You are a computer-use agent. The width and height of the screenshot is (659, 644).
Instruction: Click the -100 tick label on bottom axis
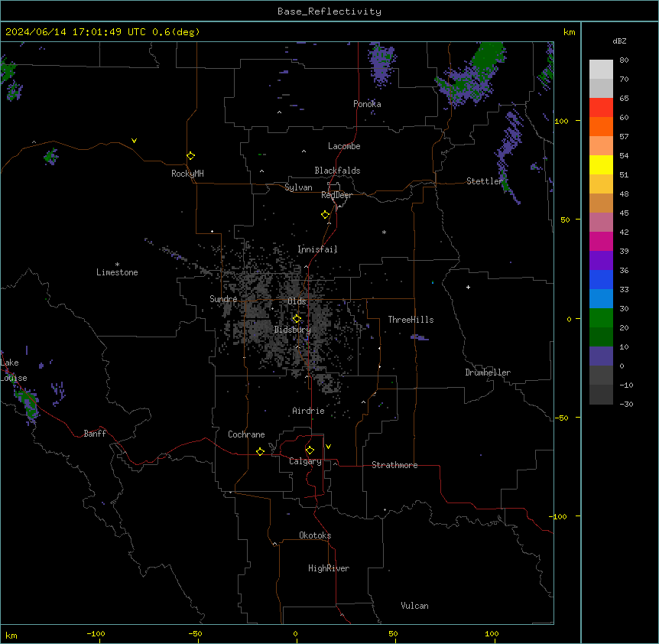[96, 633]
